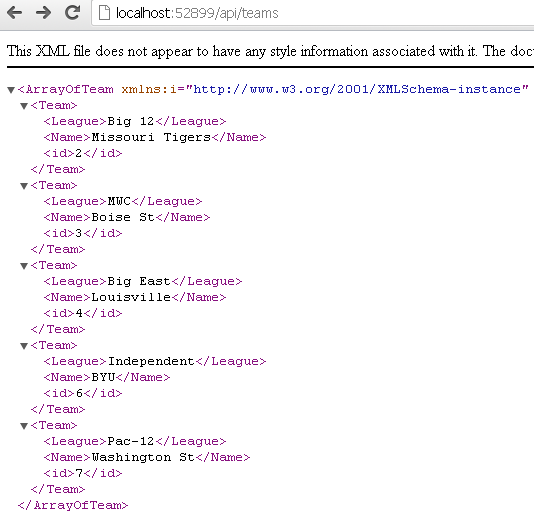This screenshot has height=521, width=534.
Task: Collapse the ArrayOfTeam root node
Action: click(11, 90)
